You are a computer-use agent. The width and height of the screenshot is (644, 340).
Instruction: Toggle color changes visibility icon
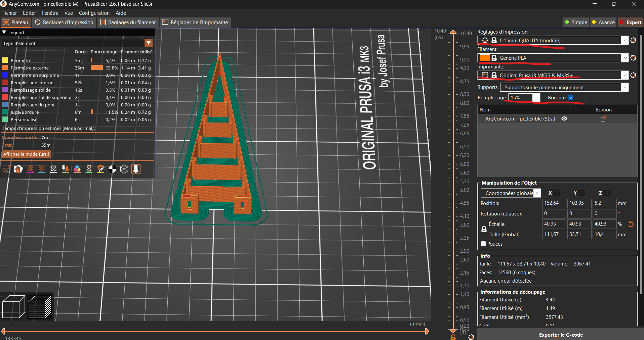click(77, 169)
